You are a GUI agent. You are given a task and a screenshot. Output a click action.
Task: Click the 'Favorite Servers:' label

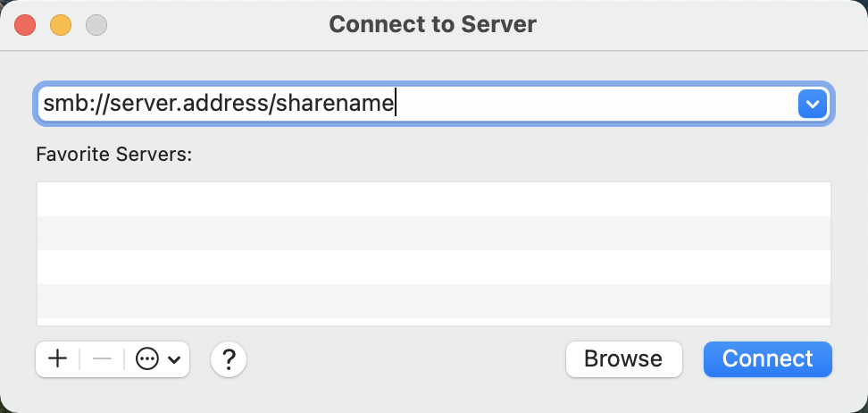[x=114, y=154]
